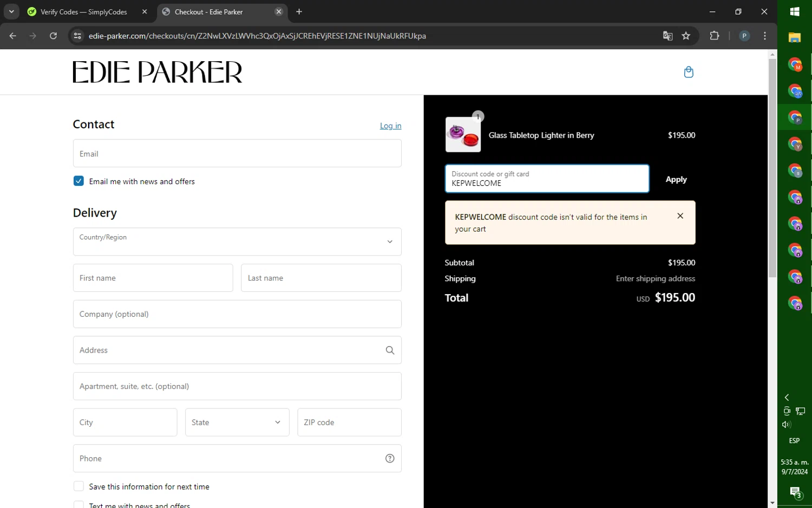Open the taskbar volume icon
Screen dimensions: 812x508
[787, 425]
